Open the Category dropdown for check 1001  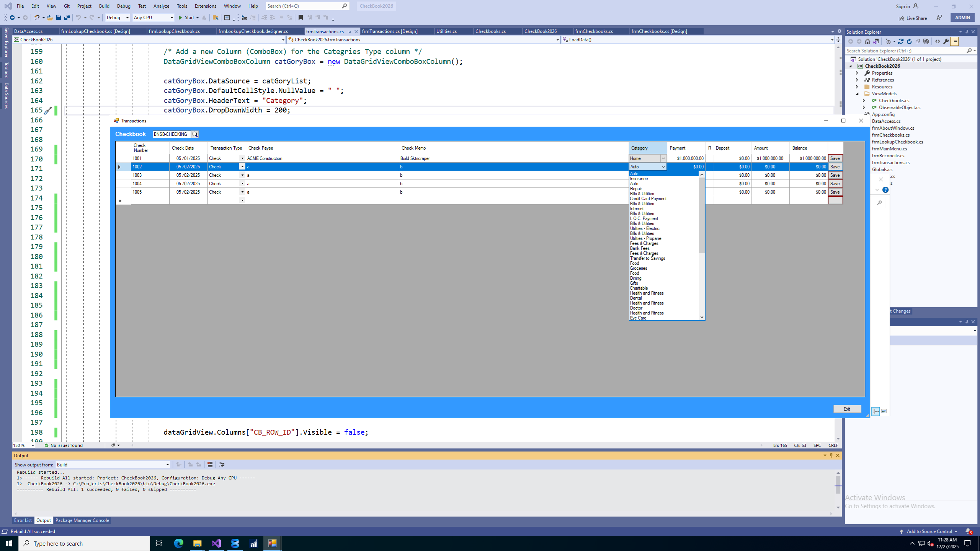click(663, 158)
